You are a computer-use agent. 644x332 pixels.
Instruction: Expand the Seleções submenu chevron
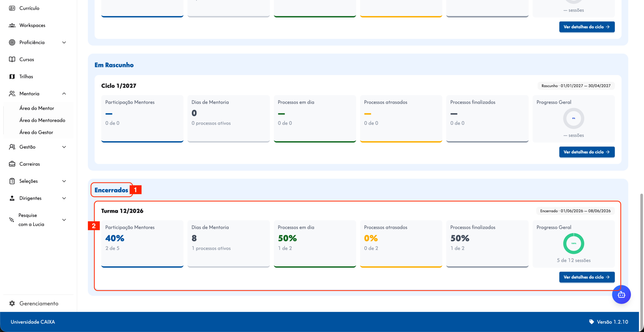point(64,181)
